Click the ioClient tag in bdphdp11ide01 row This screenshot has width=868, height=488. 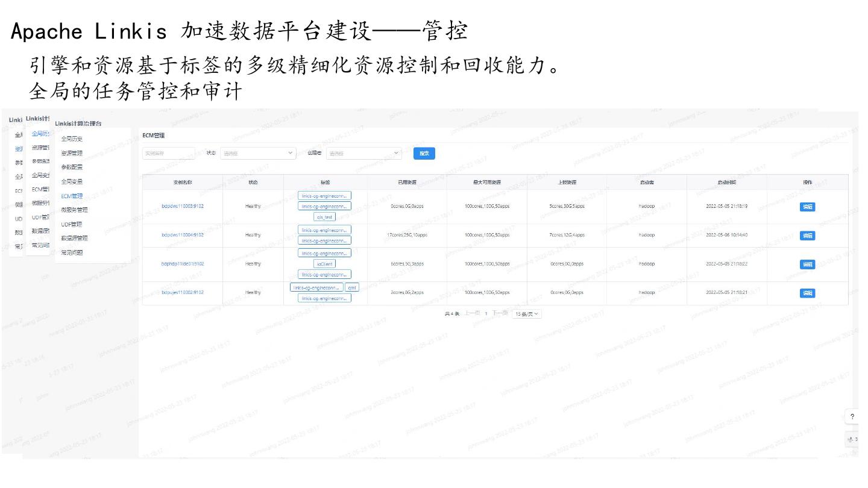(x=325, y=264)
